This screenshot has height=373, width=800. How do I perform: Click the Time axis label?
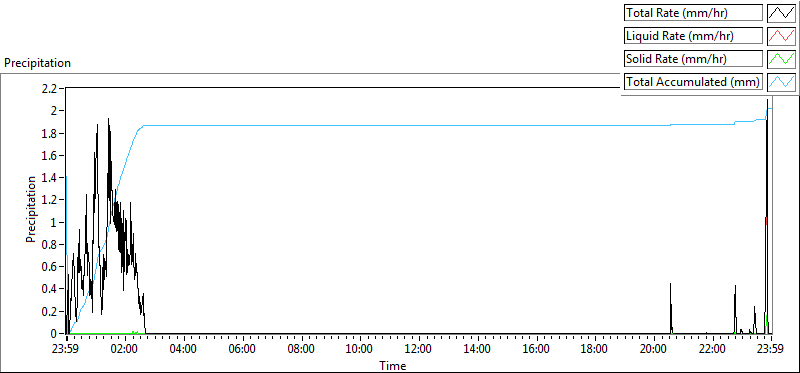(393, 365)
